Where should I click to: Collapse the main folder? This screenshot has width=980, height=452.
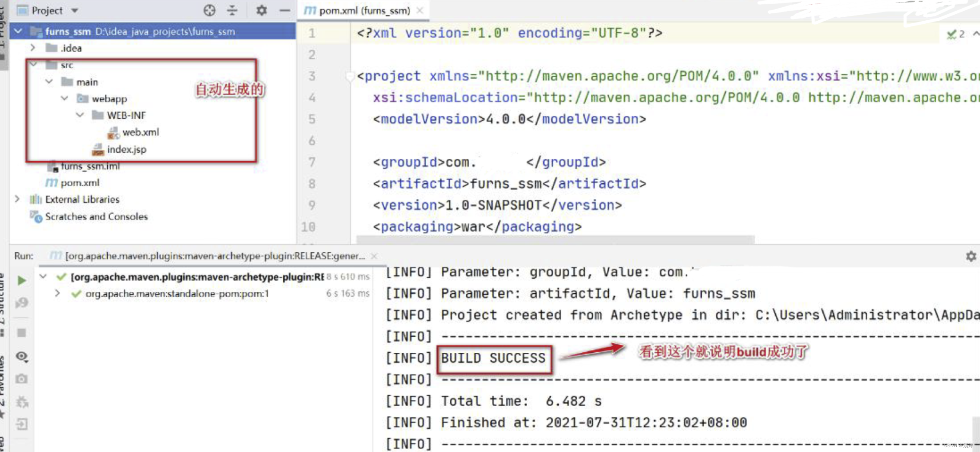(x=49, y=82)
